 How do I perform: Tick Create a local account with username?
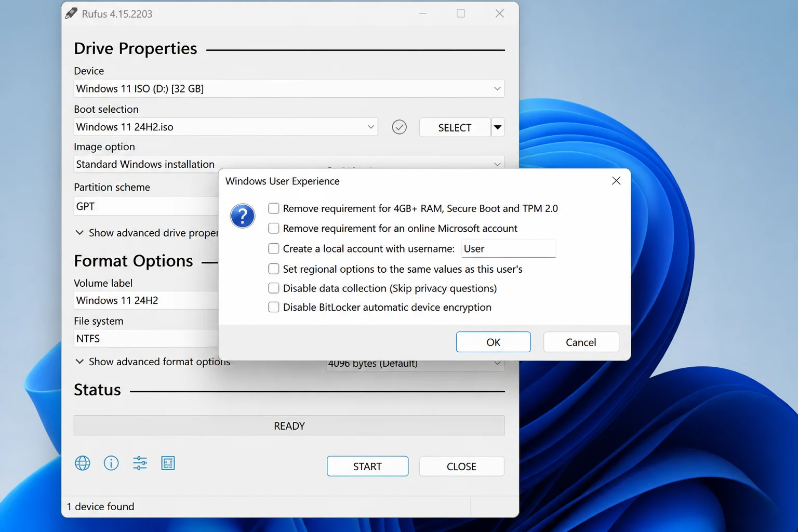[274, 248]
